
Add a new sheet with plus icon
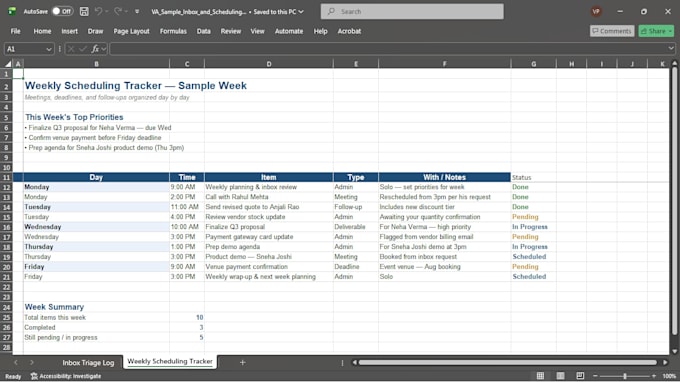(242, 362)
